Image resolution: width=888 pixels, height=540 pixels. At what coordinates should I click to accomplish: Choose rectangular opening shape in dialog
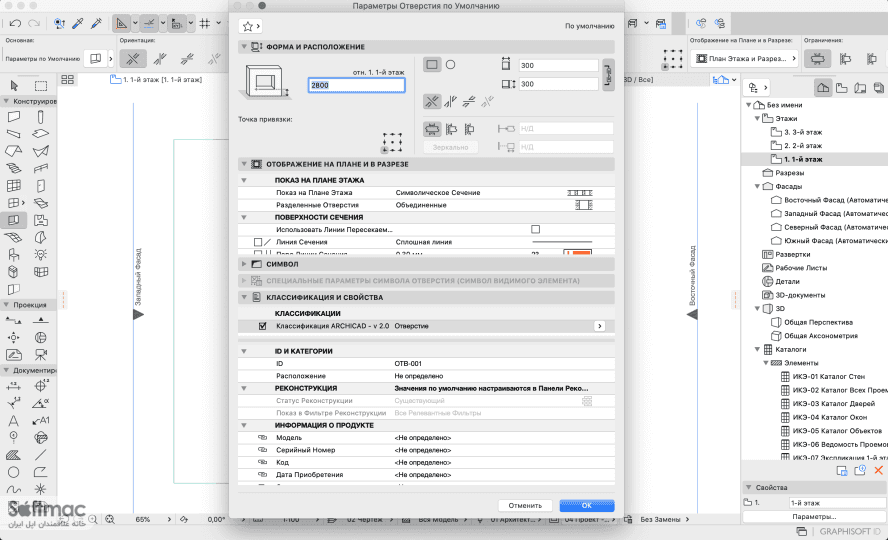point(432,65)
